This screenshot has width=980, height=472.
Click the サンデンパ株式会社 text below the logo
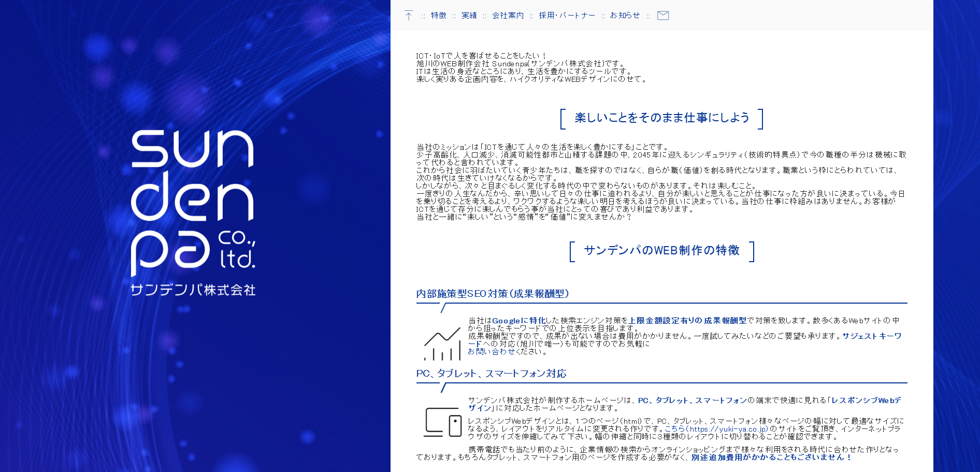[x=193, y=290]
